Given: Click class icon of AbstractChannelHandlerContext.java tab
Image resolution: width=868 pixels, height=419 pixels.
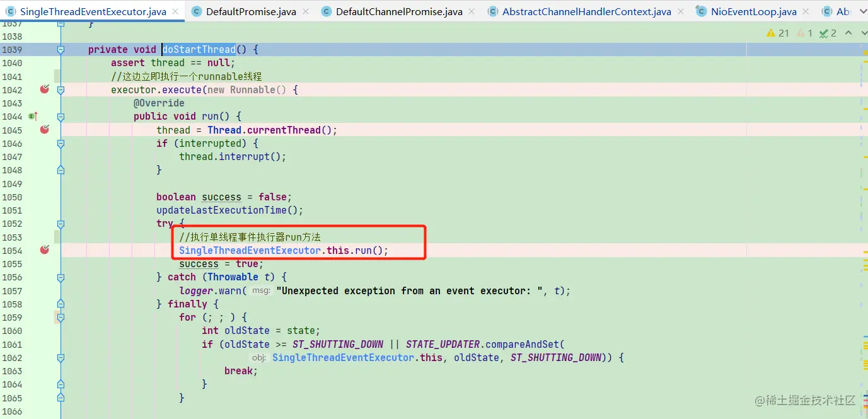Looking at the screenshot, I should 492,12.
